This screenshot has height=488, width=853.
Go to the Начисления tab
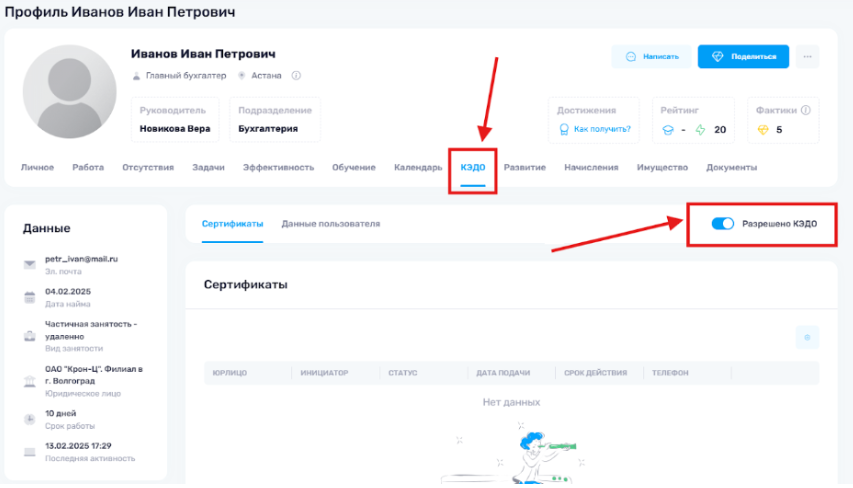[591, 167]
